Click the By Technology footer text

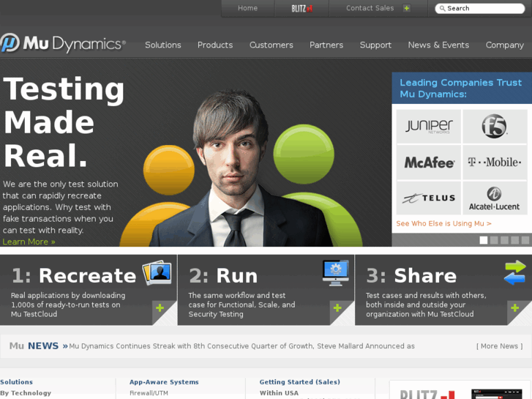[26, 393]
